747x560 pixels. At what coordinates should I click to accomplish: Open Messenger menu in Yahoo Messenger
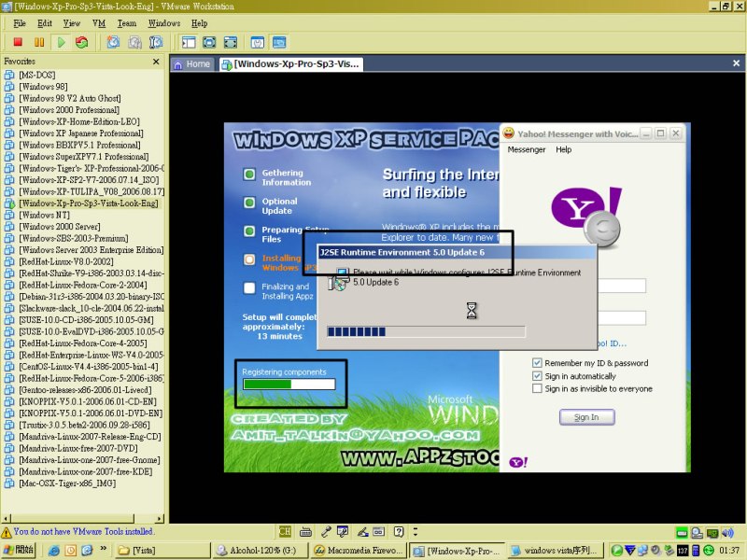pos(527,149)
